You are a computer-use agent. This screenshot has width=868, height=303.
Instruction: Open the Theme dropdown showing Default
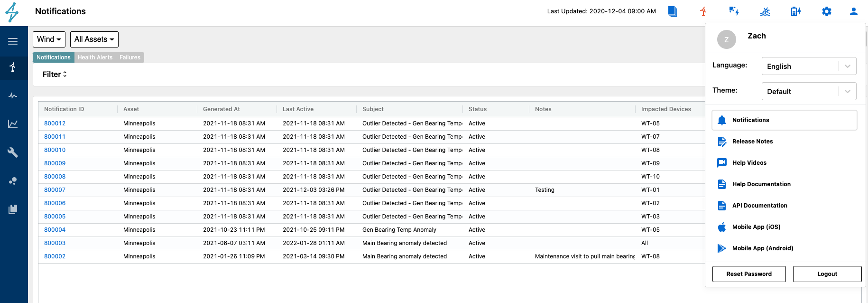809,92
